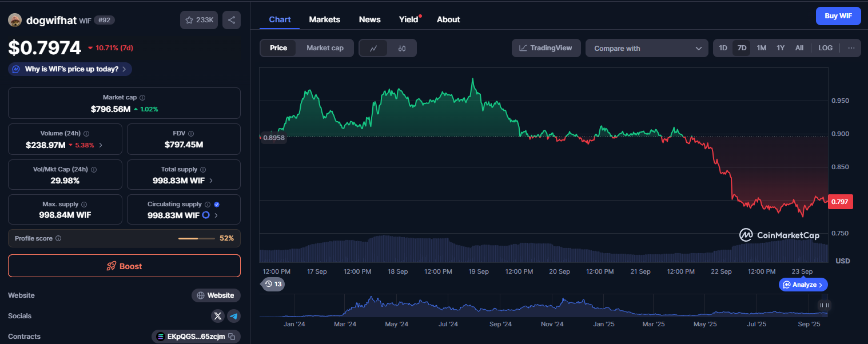Click the dogwifhat coin logo
Viewport: 868px width, 344px height.
click(15, 20)
